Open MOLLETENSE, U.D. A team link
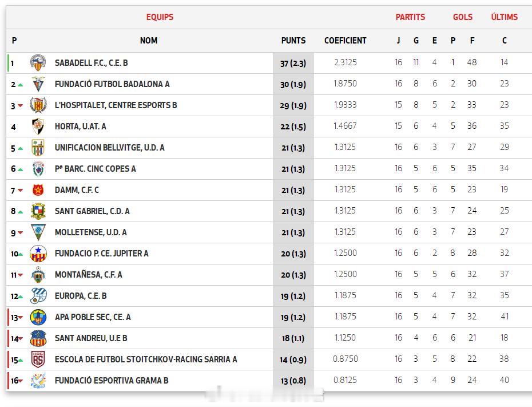 90,232
